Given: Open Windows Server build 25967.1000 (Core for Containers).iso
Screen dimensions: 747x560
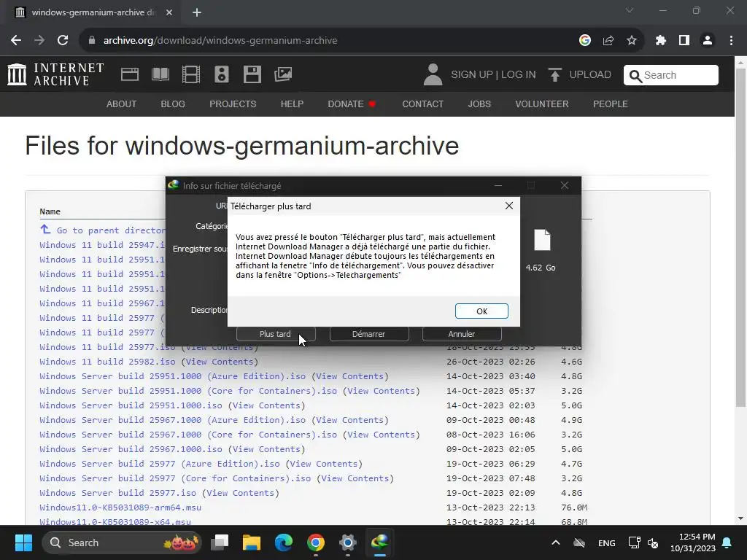Looking at the screenshot, I should coord(188,435).
